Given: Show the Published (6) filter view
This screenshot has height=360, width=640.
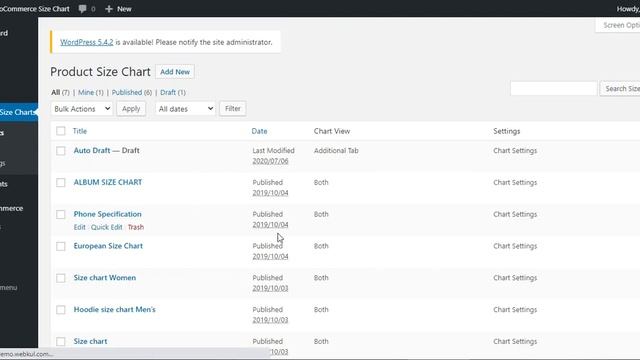Looking at the screenshot, I should click(132, 93).
